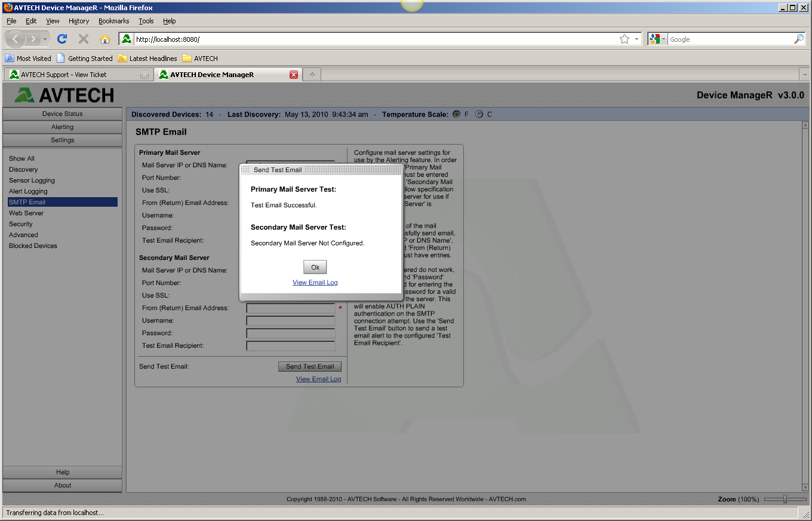The width and height of the screenshot is (812, 521).
Task: Open the File menu
Action: pyautogui.click(x=11, y=21)
